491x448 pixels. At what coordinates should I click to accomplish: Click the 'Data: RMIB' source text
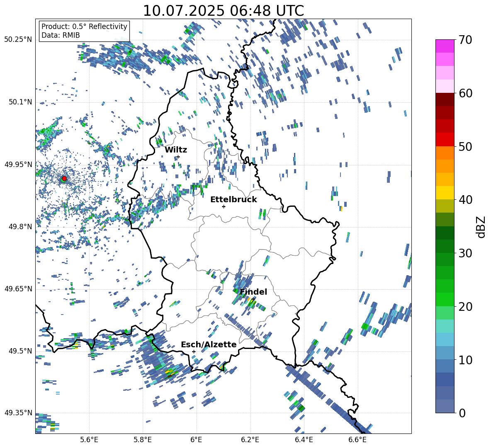pos(61,35)
